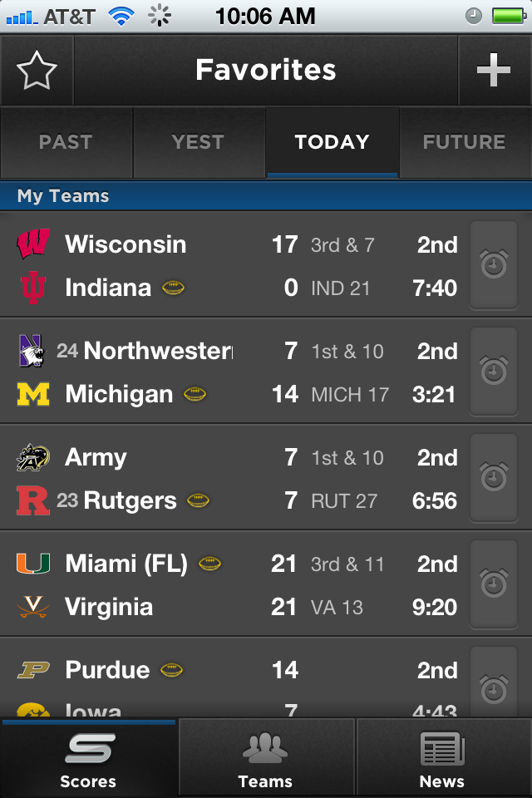Click the Michigan M logo
The image size is (532, 798).
coord(33,394)
